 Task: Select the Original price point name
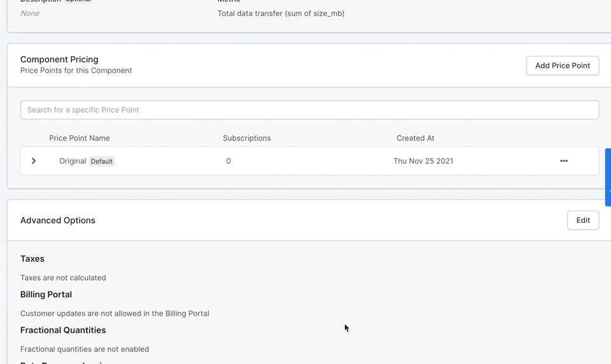(x=73, y=161)
